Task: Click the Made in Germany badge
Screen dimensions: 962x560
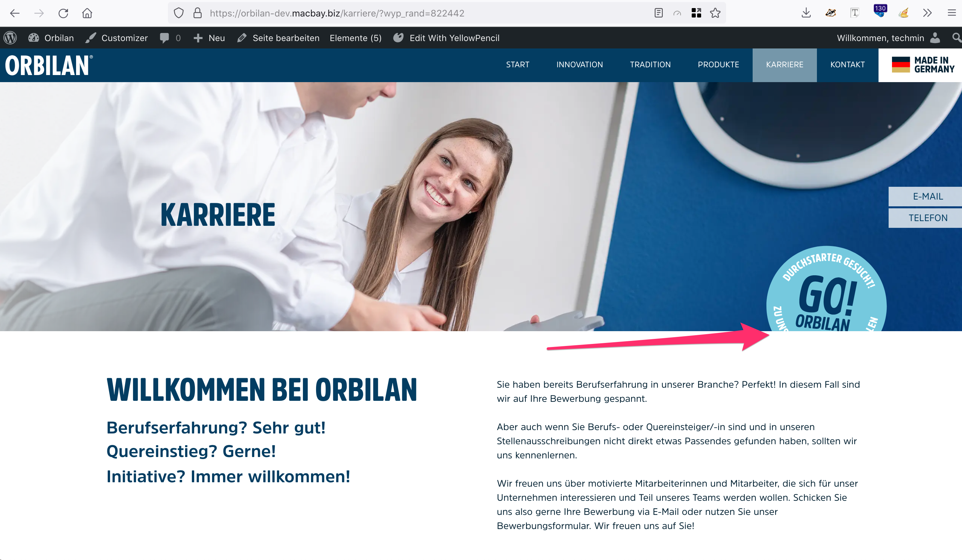Action: coord(920,65)
